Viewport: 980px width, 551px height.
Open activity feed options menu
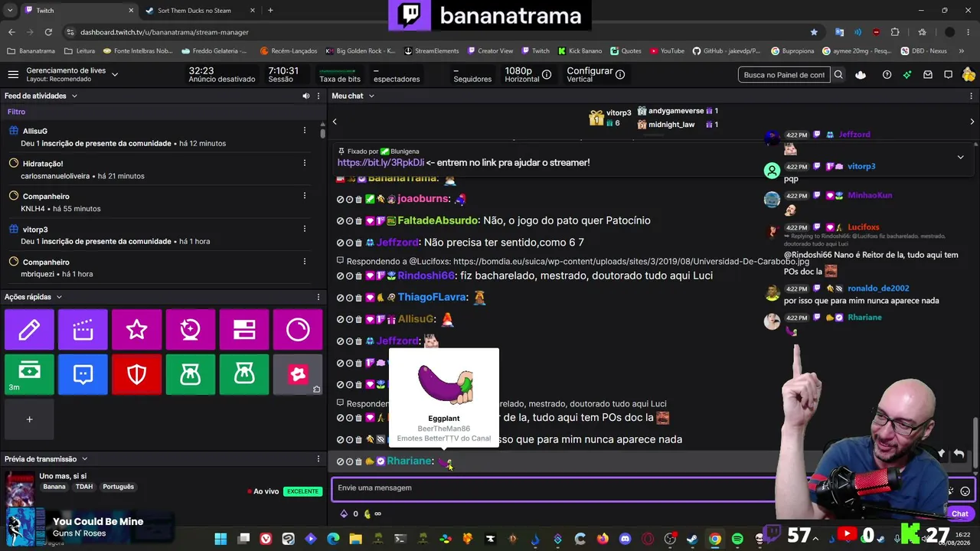318,96
